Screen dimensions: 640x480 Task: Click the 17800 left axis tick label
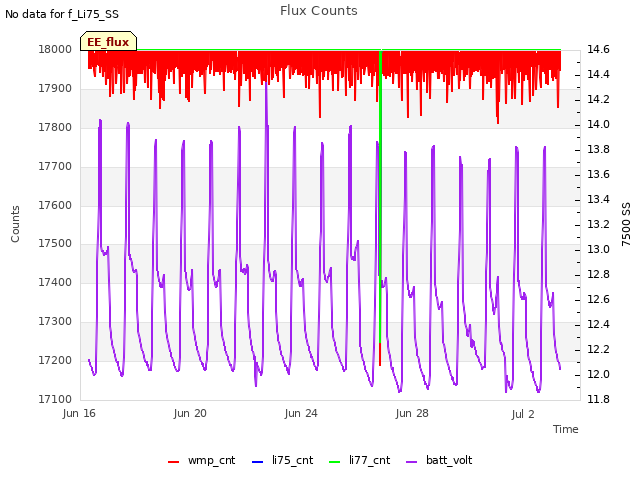click(55, 127)
